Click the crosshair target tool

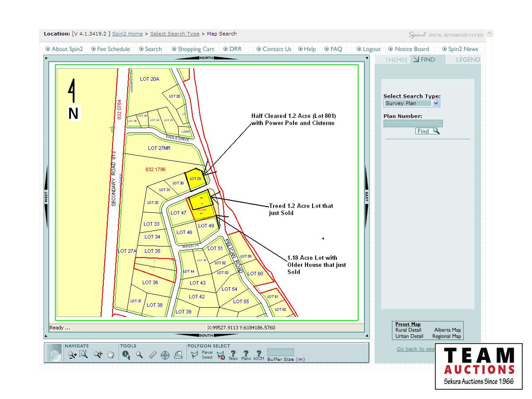point(165,355)
